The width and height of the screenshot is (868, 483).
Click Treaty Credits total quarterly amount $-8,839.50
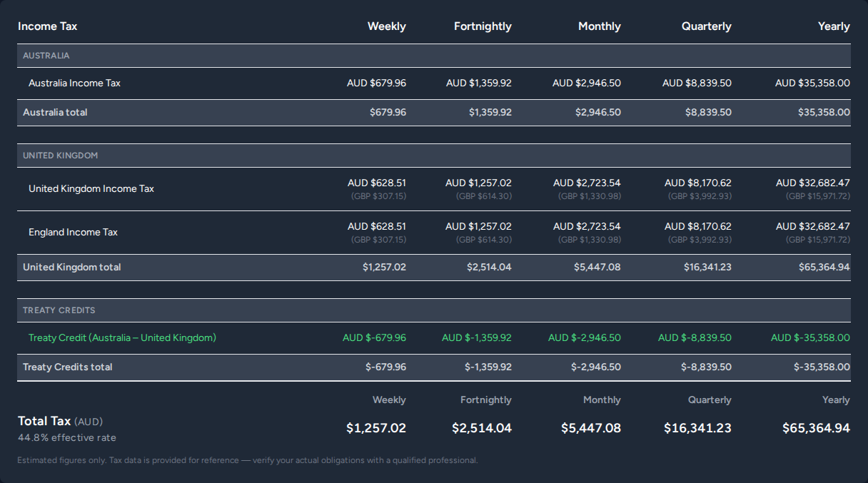(706, 367)
